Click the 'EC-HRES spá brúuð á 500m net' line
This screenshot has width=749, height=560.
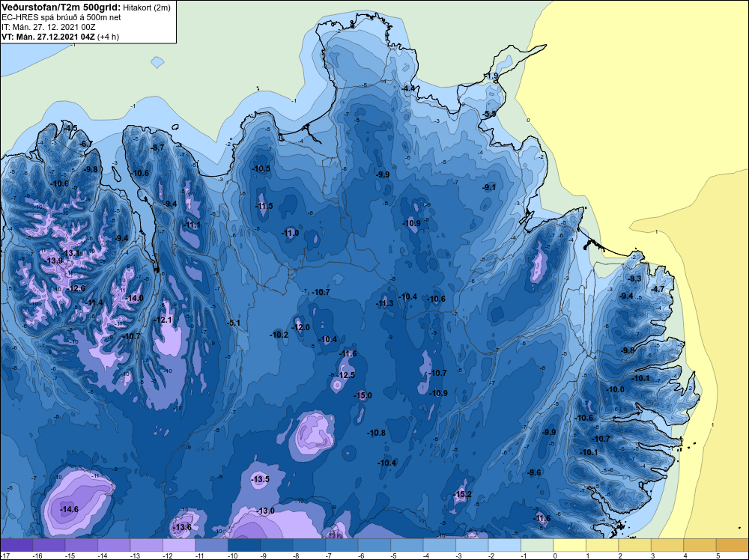tap(61, 17)
